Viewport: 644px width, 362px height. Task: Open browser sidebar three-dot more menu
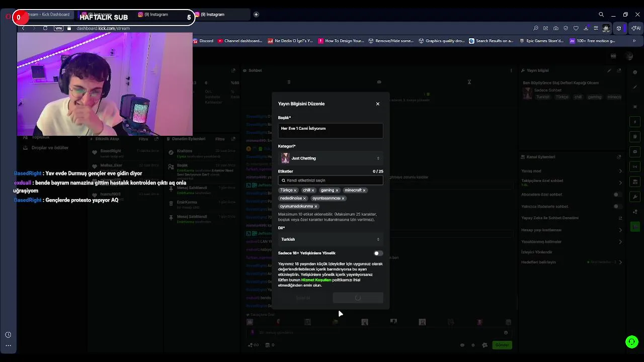(8, 345)
